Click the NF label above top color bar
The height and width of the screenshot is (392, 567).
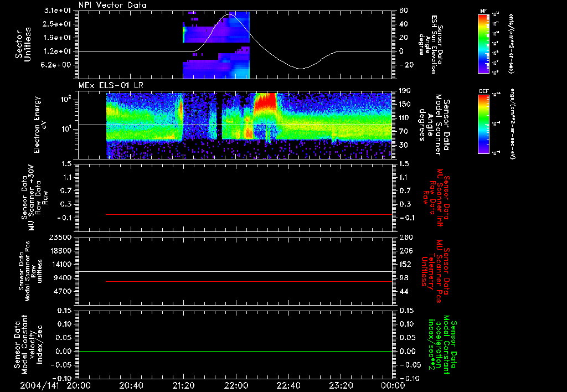483,11
